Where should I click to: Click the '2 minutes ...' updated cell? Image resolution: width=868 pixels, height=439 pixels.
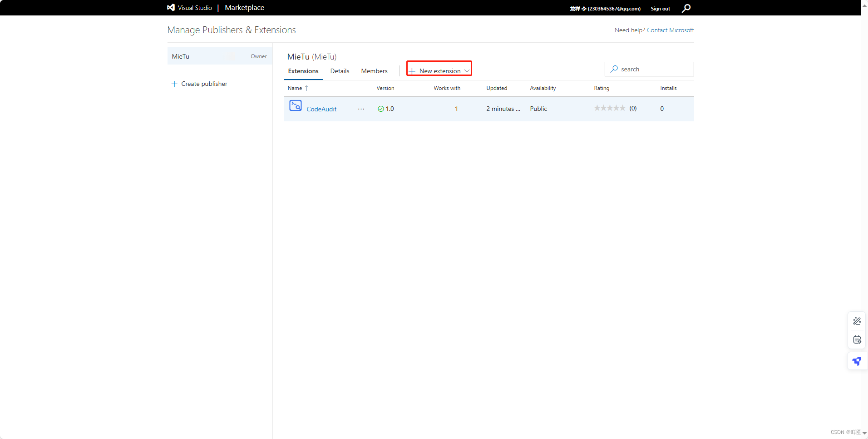point(503,109)
